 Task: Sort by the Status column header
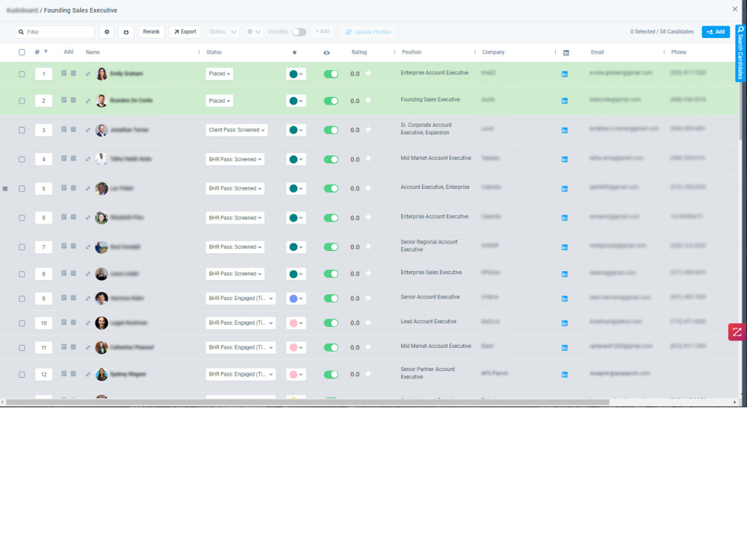tap(214, 52)
